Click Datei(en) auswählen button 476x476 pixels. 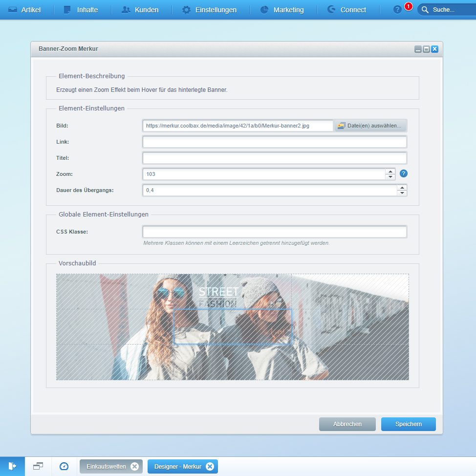pyautogui.click(x=369, y=126)
